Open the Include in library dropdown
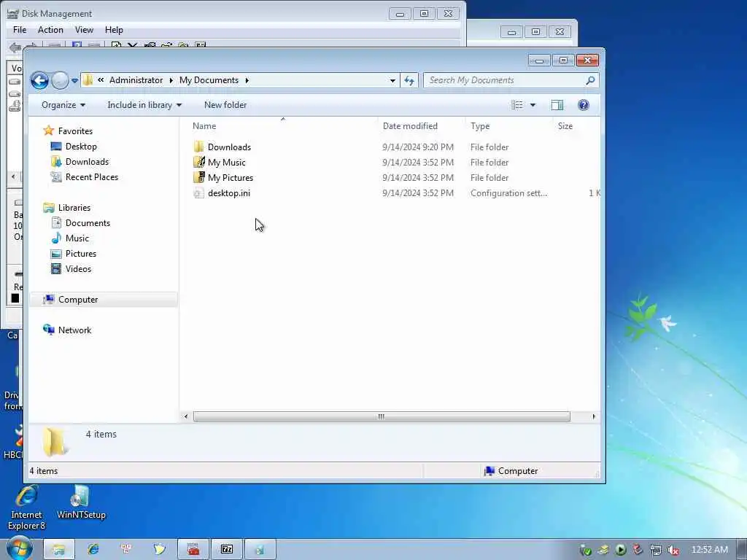747x560 pixels. [144, 105]
